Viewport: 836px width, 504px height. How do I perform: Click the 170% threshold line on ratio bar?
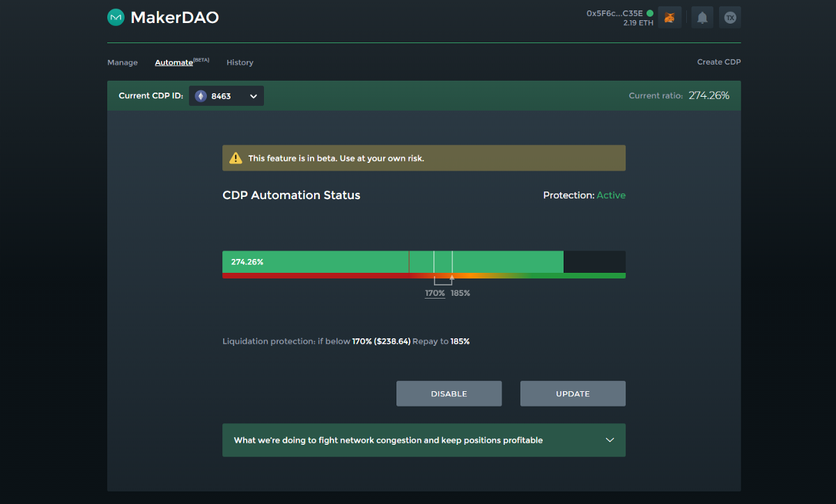434,262
